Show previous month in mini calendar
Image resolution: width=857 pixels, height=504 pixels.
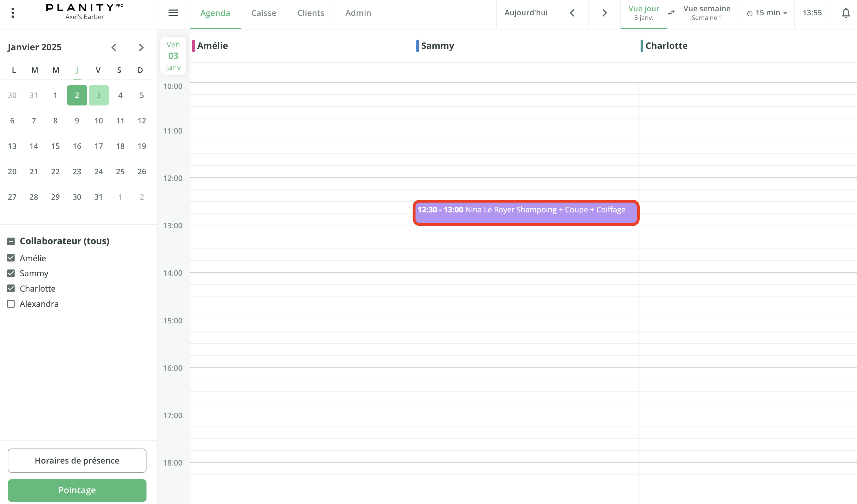(114, 47)
